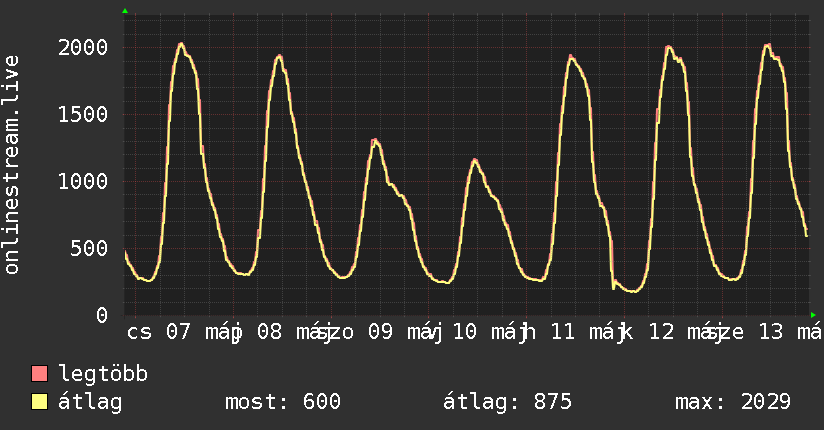
Task: Click the '12' x-axis date label
Action: coord(661,332)
